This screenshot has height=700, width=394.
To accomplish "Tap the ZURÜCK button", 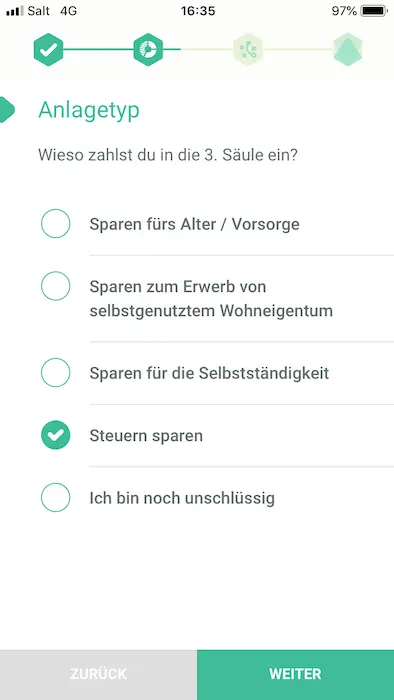I will click(x=98, y=675).
